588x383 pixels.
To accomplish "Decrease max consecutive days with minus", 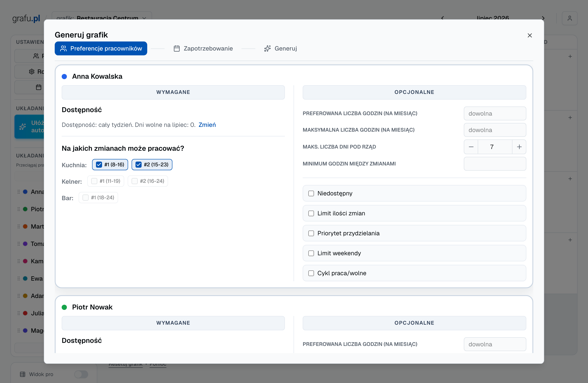I will coord(471,147).
